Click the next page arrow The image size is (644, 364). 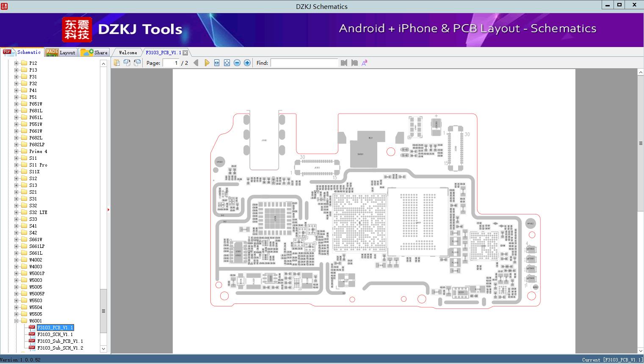pyautogui.click(x=207, y=63)
